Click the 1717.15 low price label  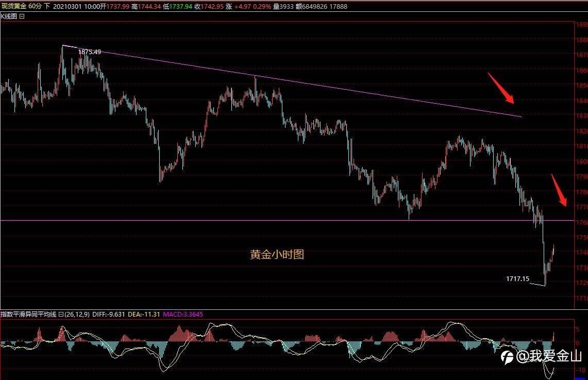[517, 279]
